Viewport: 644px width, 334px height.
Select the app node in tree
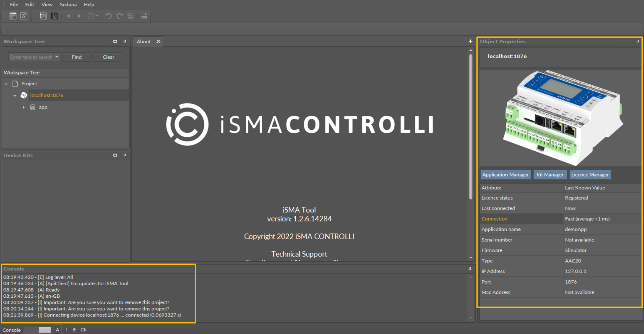[x=43, y=107]
